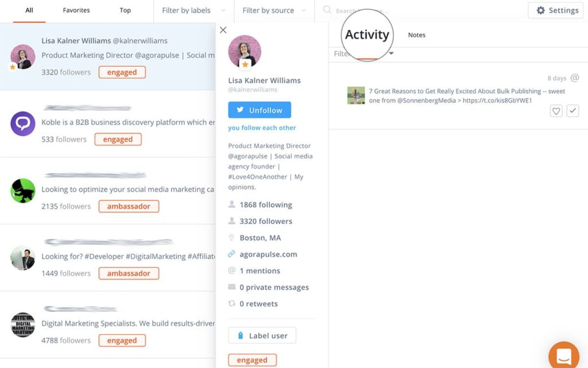Open Settings with the gear icon
Viewport: 588px width, 368px height.
[x=555, y=10]
